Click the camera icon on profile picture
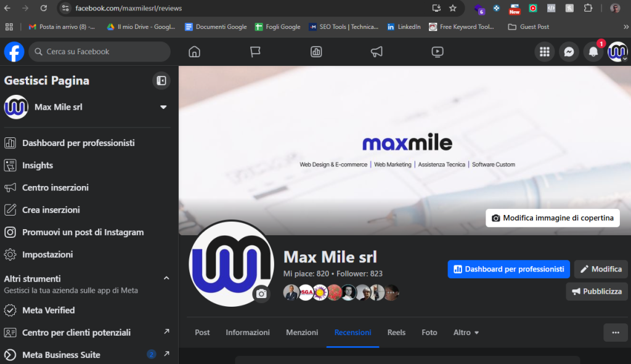Viewport: 631px width, 364px height. tap(261, 294)
